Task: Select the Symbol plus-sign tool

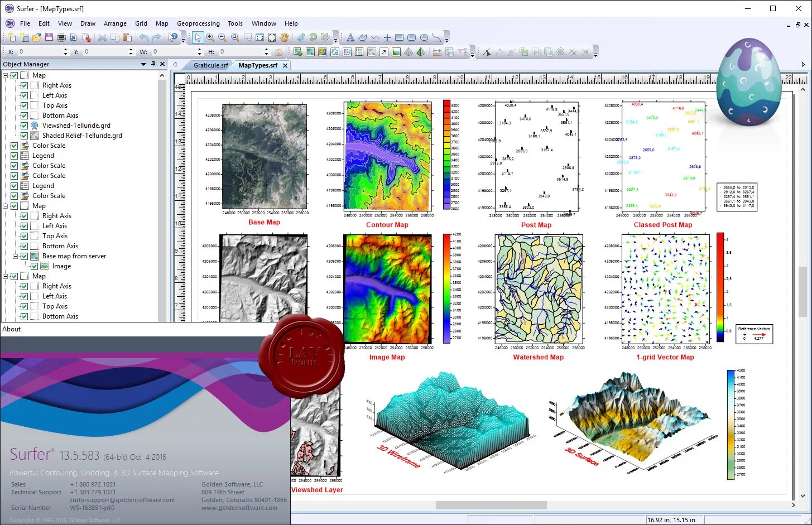Action: click(387, 37)
